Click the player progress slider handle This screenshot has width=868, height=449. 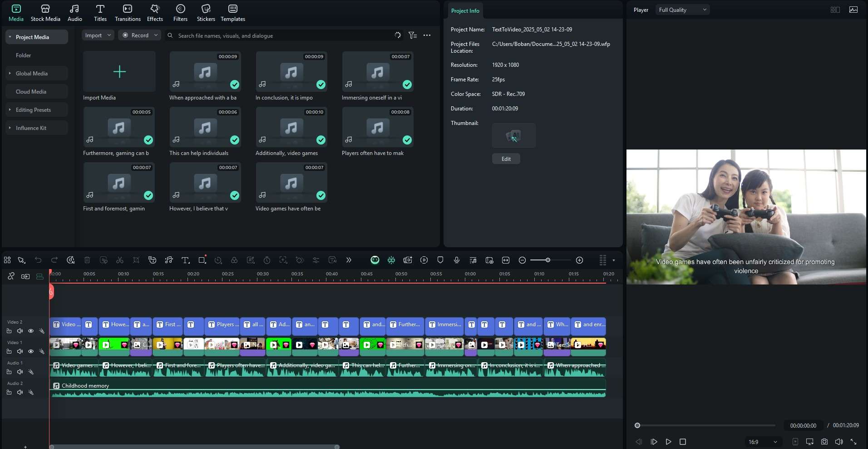(637, 425)
